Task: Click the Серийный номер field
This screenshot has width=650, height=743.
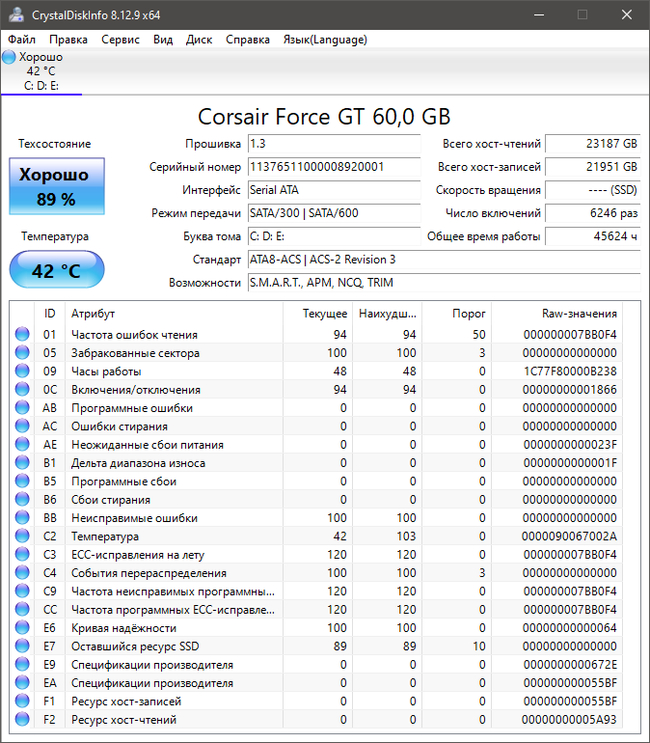Action: point(334,167)
